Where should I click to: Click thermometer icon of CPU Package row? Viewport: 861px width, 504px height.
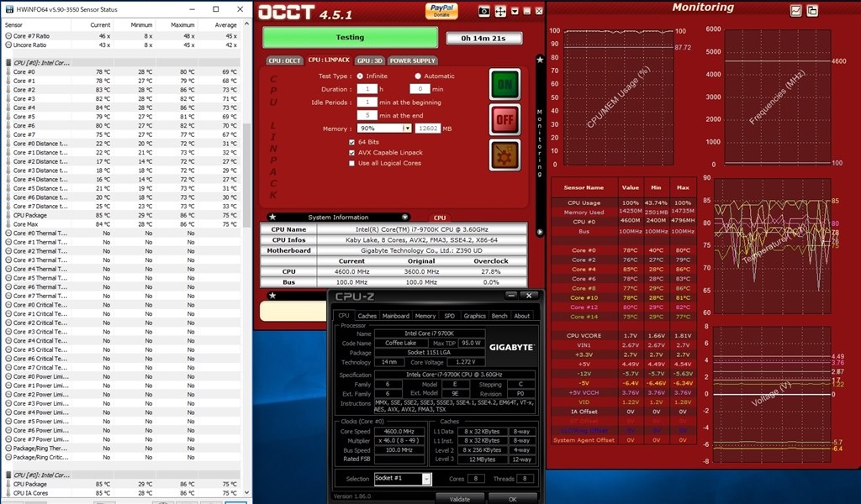point(8,215)
